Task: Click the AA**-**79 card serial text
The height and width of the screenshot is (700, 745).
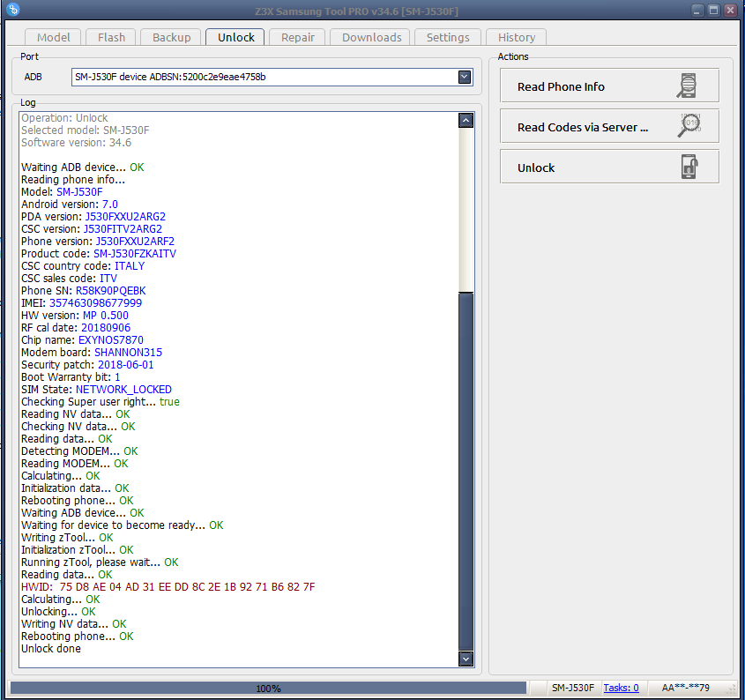Action: (x=685, y=688)
